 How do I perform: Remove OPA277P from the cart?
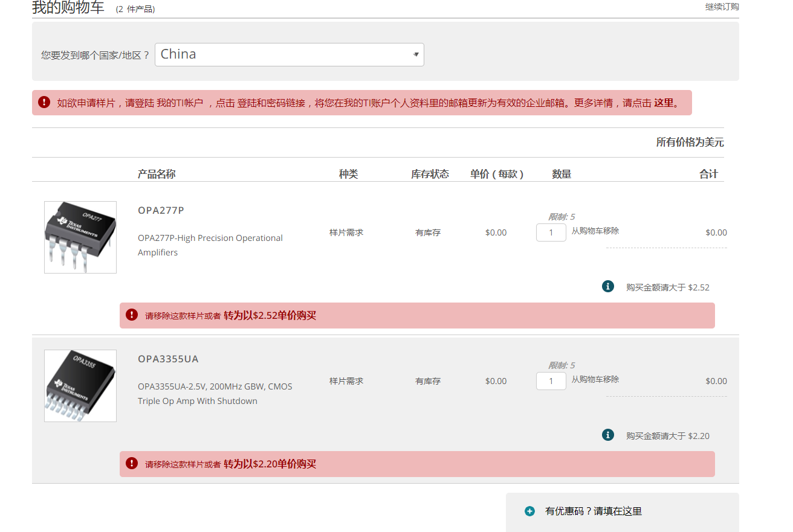[x=595, y=231]
